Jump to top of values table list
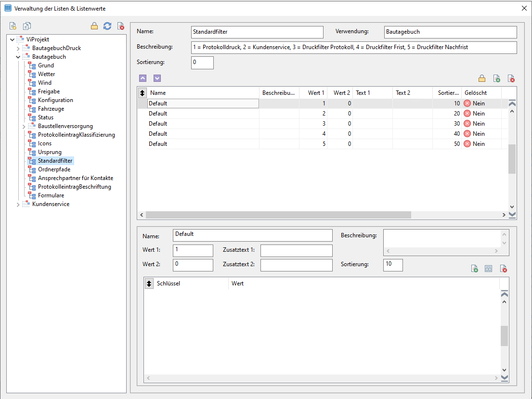Screen dimensions: 532x399 pyautogui.click(x=512, y=103)
